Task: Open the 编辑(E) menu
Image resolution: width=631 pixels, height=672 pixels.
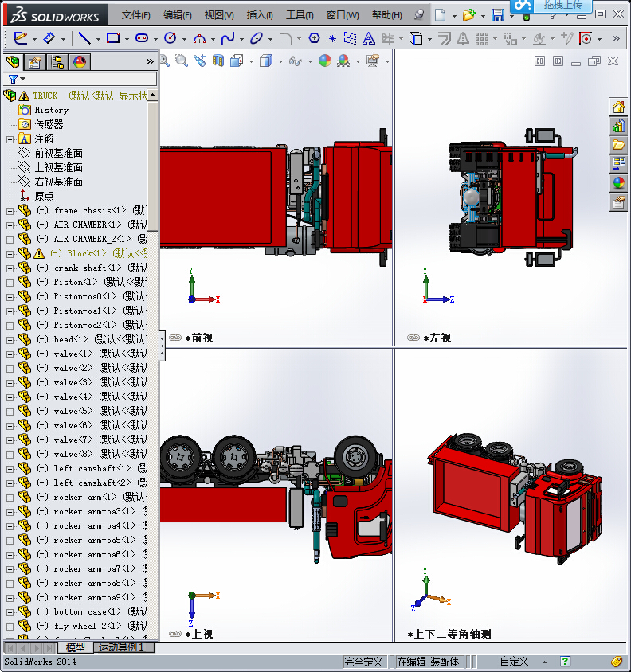Action: (177, 15)
